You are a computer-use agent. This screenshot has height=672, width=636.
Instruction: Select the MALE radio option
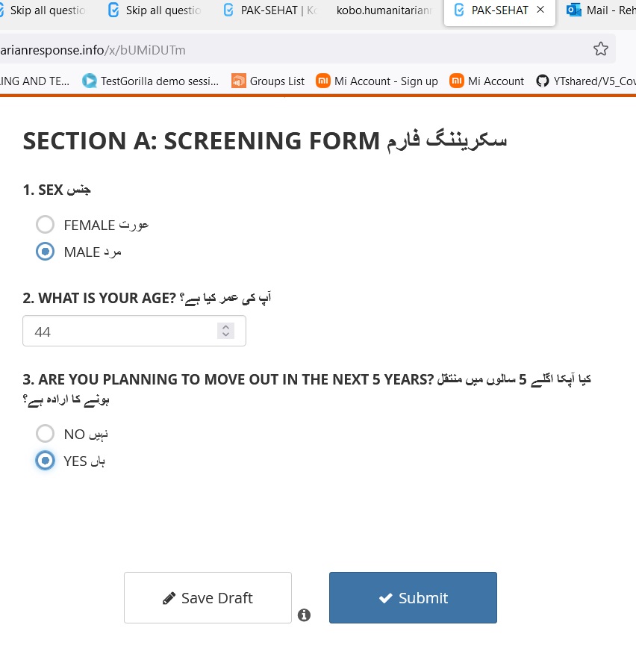(46, 252)
